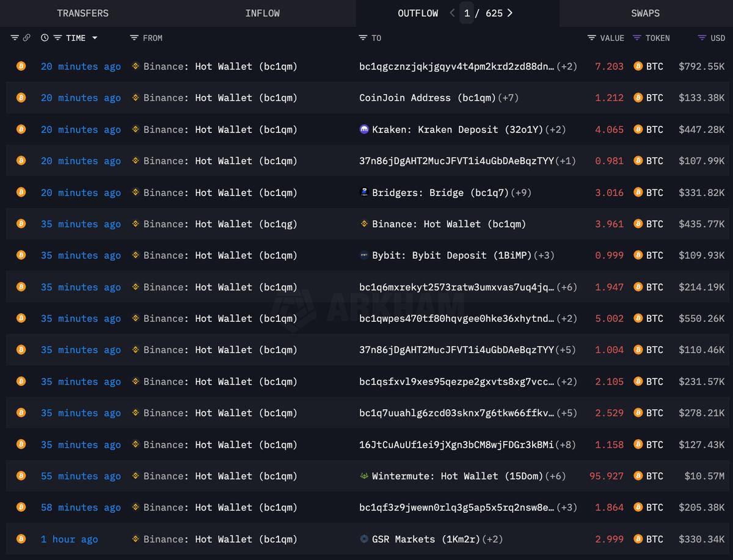This screenshot has width=733, height=560.
Task: Click the link/chain icon in the header
Action: [x=27, y=38]
